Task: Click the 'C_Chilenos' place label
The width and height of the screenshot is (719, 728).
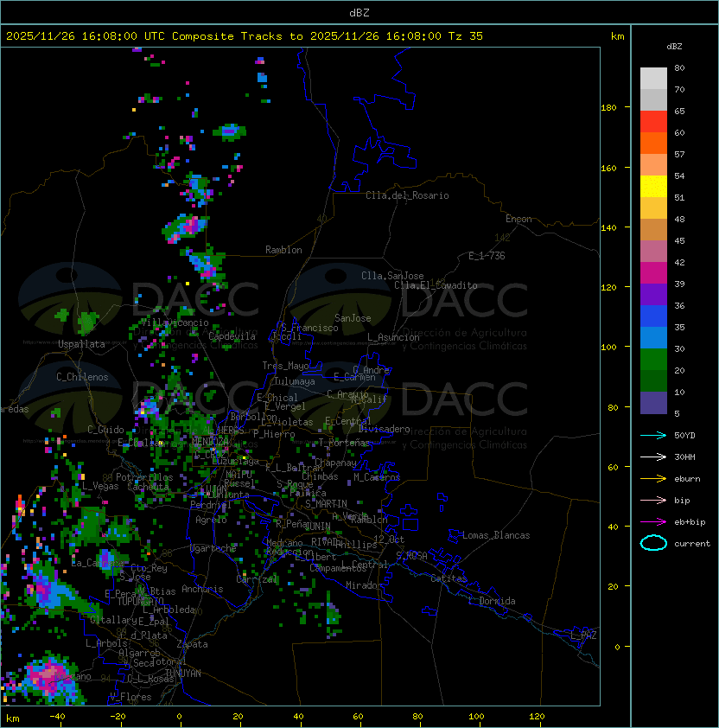Action: pyautogui.click(x=82, y=377)
